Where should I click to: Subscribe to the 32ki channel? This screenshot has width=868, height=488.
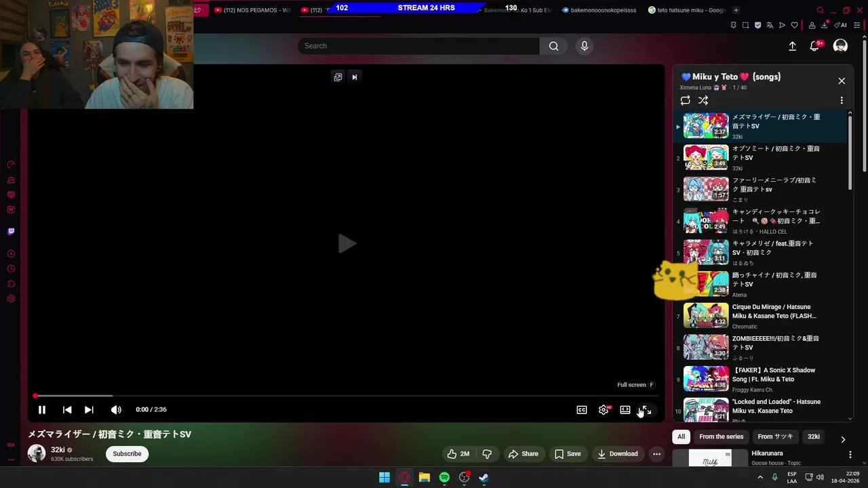pyautogui.click(x=127, y=453)
